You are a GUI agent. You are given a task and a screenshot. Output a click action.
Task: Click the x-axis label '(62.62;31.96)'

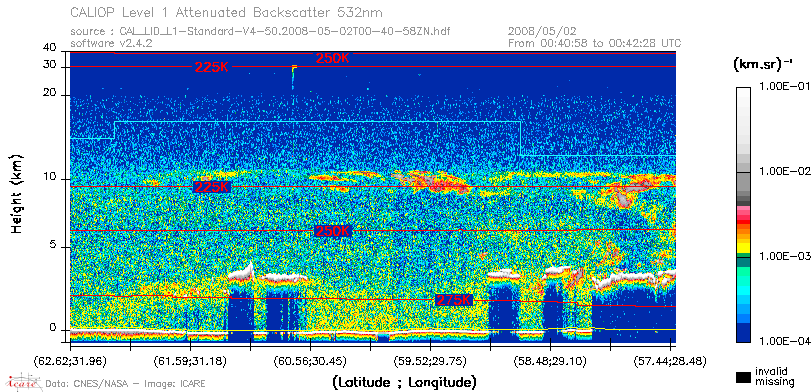coord(71,360)
